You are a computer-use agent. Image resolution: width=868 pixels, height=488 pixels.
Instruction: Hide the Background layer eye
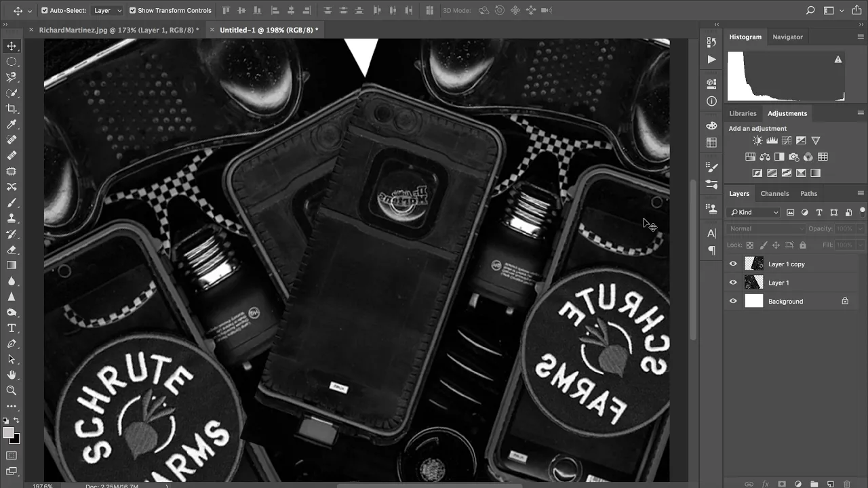click(733, 302)
